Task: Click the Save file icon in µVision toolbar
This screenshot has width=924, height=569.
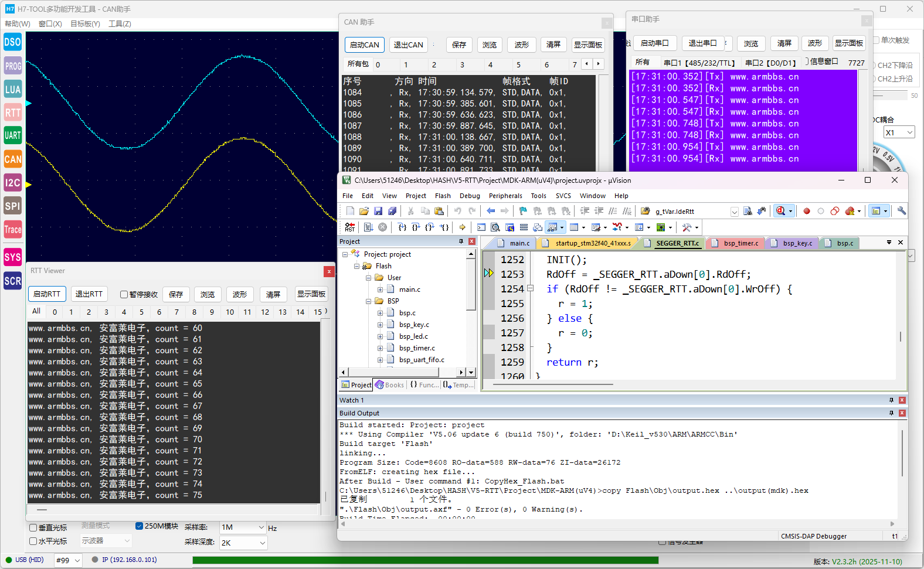Action: 378,211
